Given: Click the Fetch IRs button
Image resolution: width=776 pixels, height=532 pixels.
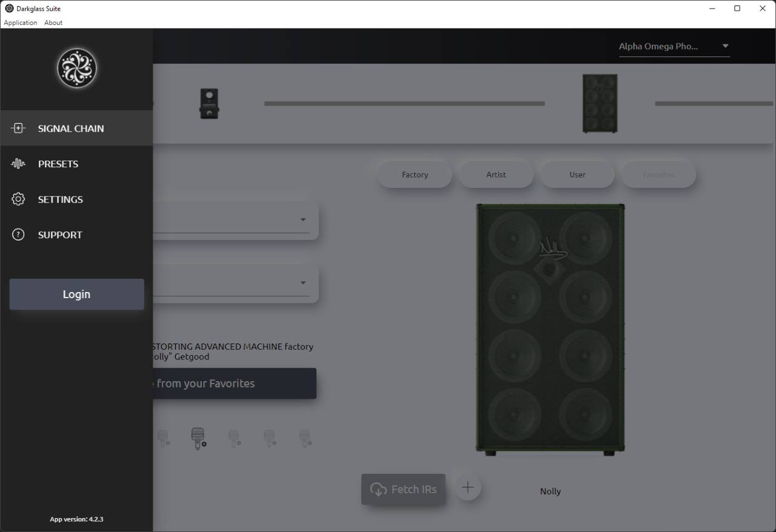Looking at the screenshot, I should tap(403, 490).
